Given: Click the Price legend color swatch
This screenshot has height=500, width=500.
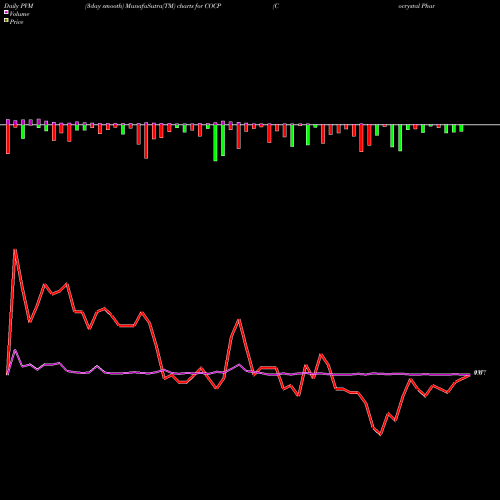Looking at the screenshot, I should pyautogui.click(x=6, y=21).
